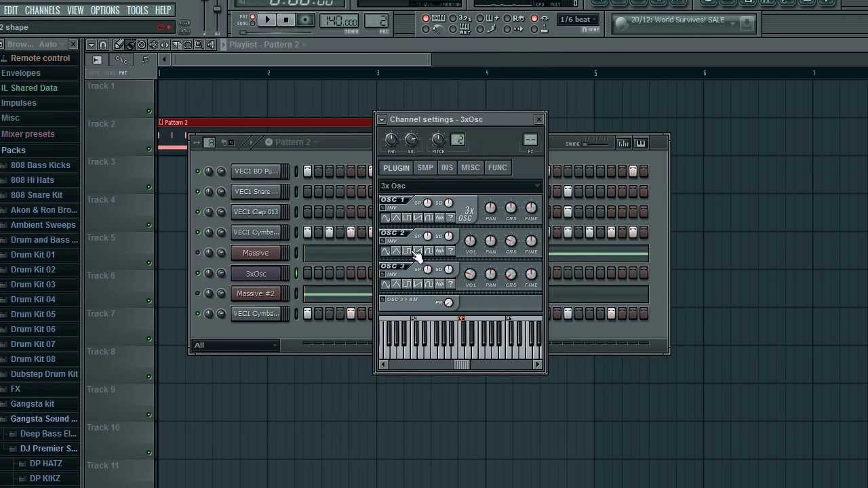Image resolution: width=868 pixels, height=488 pixels.
Task: Open the EDIT menu
Action: click(11, 11)
